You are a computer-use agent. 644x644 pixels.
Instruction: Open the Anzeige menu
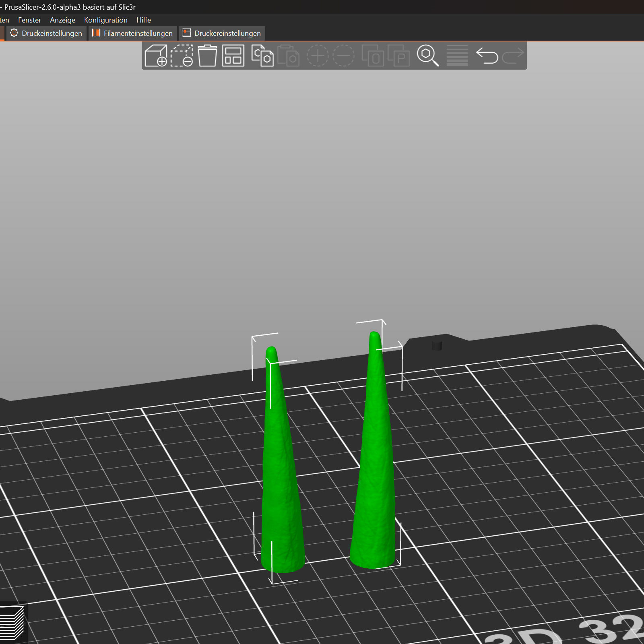pos(62,20)
